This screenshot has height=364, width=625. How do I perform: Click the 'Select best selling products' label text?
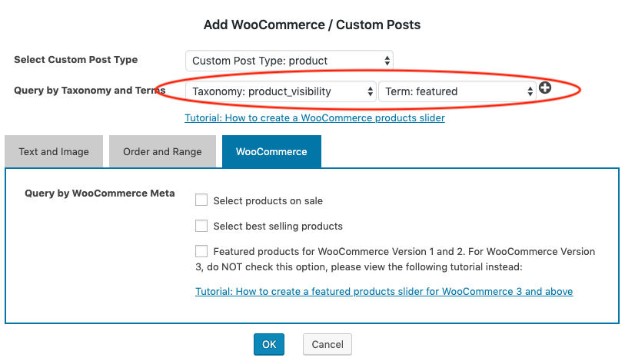(x=278, y=227)
